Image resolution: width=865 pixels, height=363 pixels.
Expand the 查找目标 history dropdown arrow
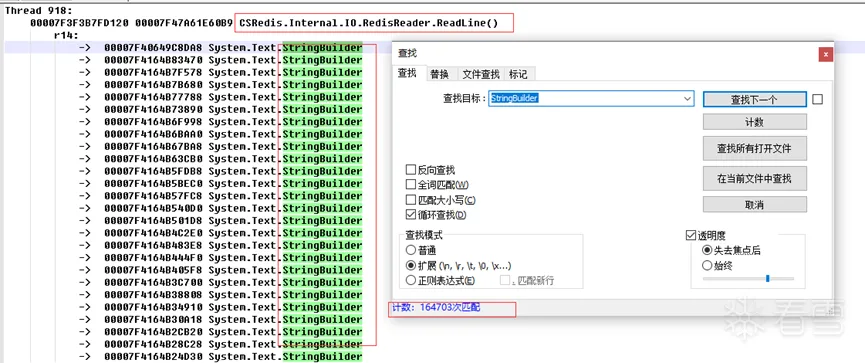tap(687, 99)
